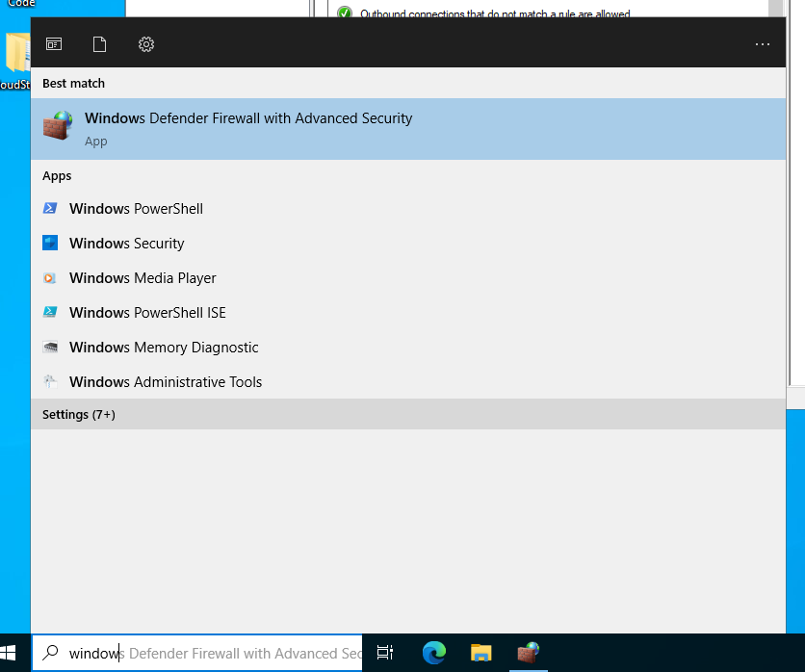
Task: Open Windows Administrative Tools result
Action: pos(408,382)
